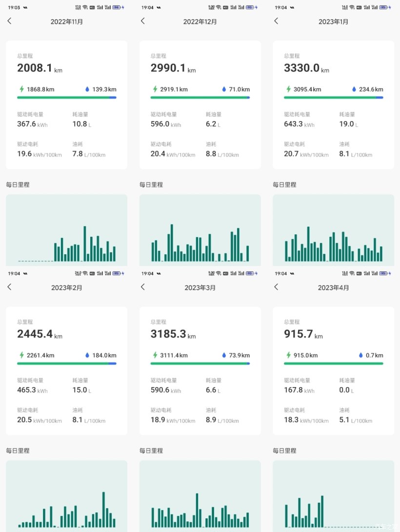
Task: Select the 2022年12月 page title
Action: pyautogui.click(x=200, y=21)
